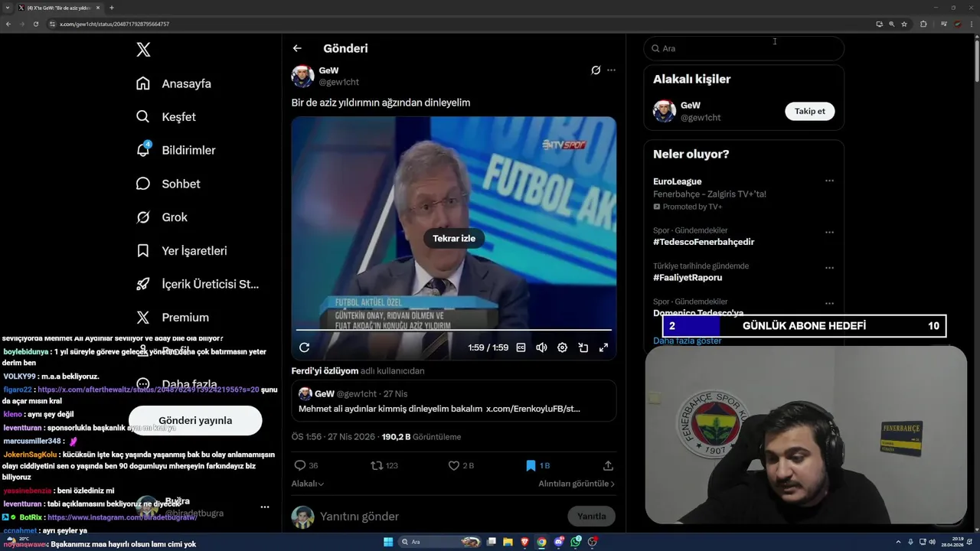980x551 pixels.
Task: Go to Anasayfa in the sidebar
Action: pyautogui.click(x=173, y=83)
